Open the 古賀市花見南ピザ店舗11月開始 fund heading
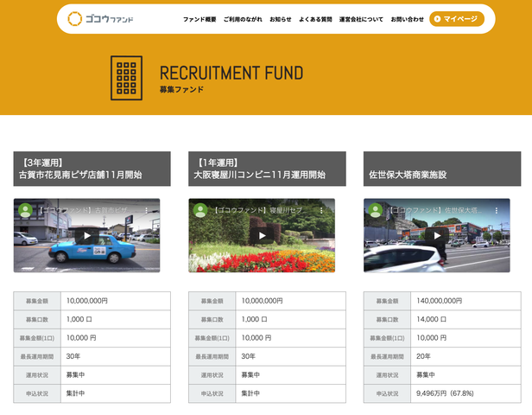Viewport: 532px width, 415px height. pyautogui.click(x=92, y=169)
